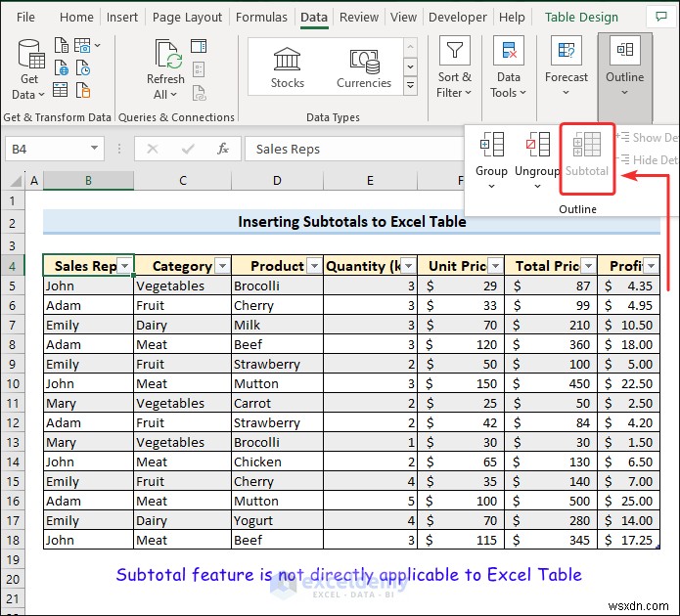The width and height of the screenshot is (680, 616).
Task: Click the Recent Sources icon
Action: click(x=83, y=67)
